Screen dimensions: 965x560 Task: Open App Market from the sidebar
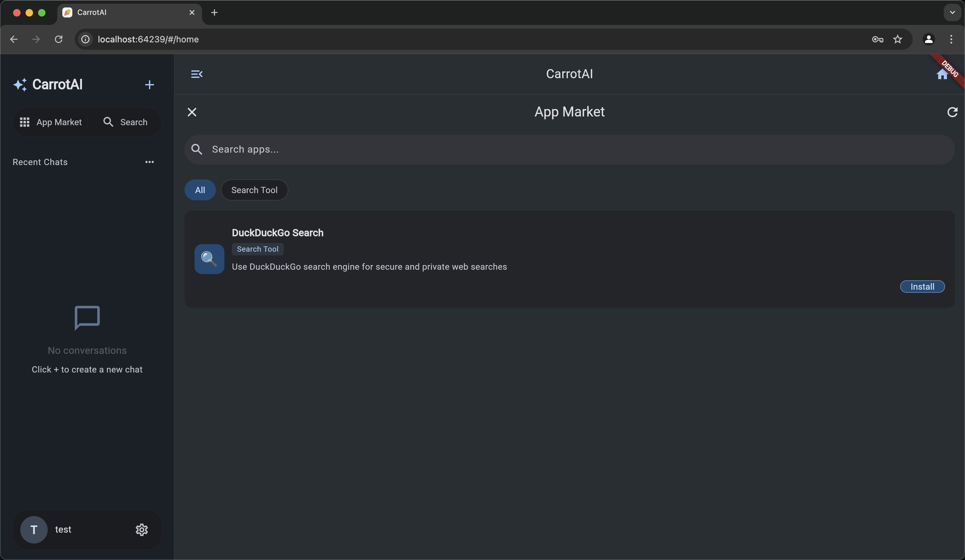point(51,122)
